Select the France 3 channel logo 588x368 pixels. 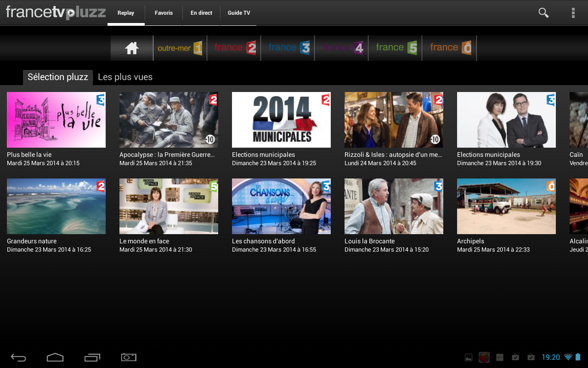click(x=288, y=48)
